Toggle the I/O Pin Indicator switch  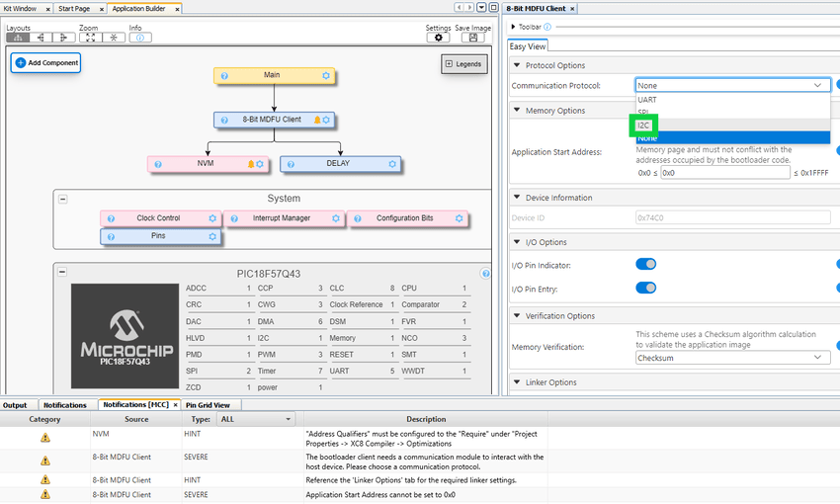coord(645,265)
